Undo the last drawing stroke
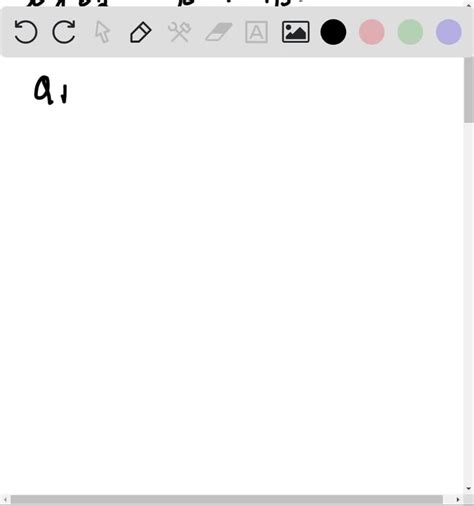Image resolution: width=474 pixels, height=506 pixels. coord(26,32)
